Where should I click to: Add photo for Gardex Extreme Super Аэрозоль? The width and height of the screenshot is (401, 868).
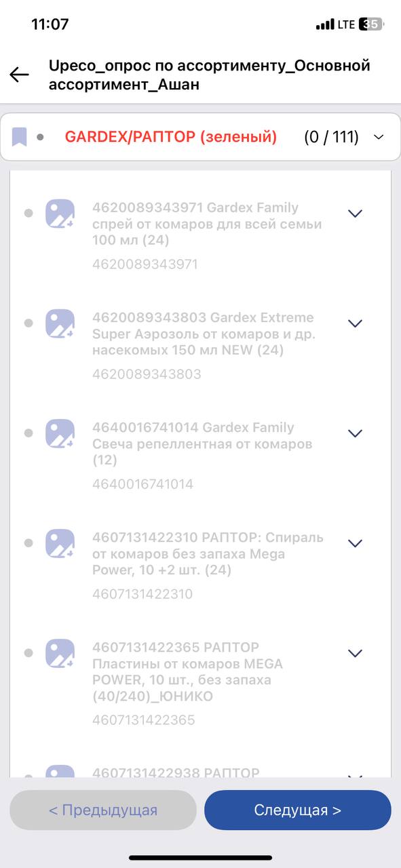click(x=60, y=323)
